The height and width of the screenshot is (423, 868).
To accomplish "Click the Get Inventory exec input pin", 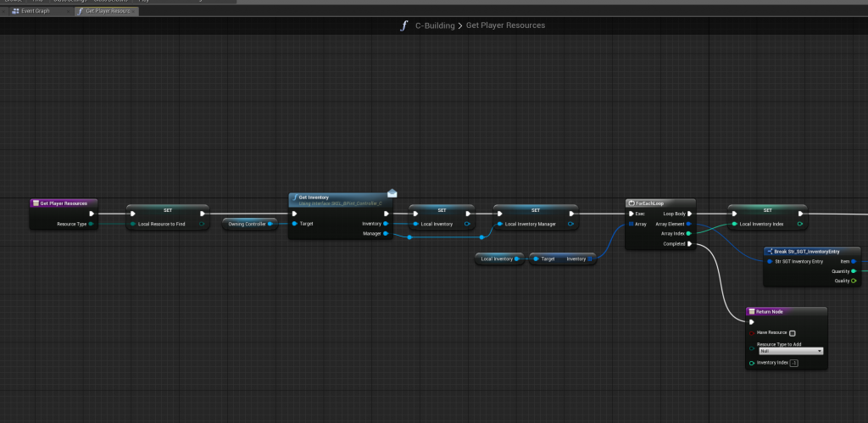I will (x=295, y=214).
